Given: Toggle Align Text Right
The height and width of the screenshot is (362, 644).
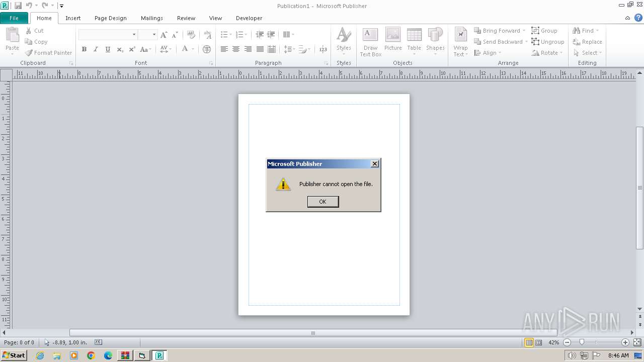Looking at the screenshot, I should click(248, 49).
